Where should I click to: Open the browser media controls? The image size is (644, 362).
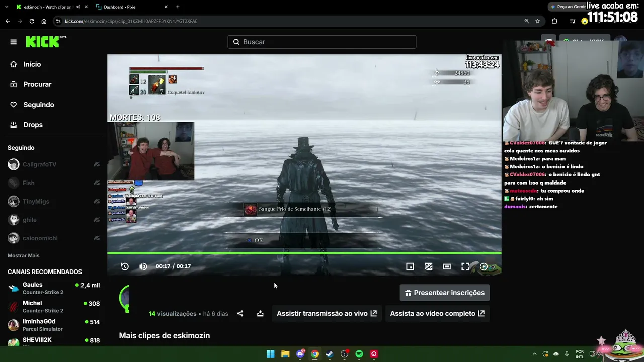tap(572, 21)
